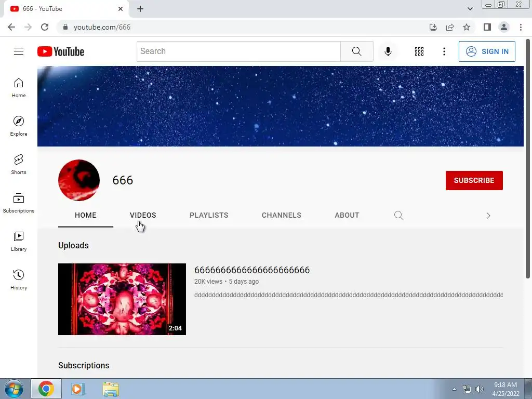Open video titled 666666666666666666666
The height and width of the screenshot is (399, 532).
(252, 270)
